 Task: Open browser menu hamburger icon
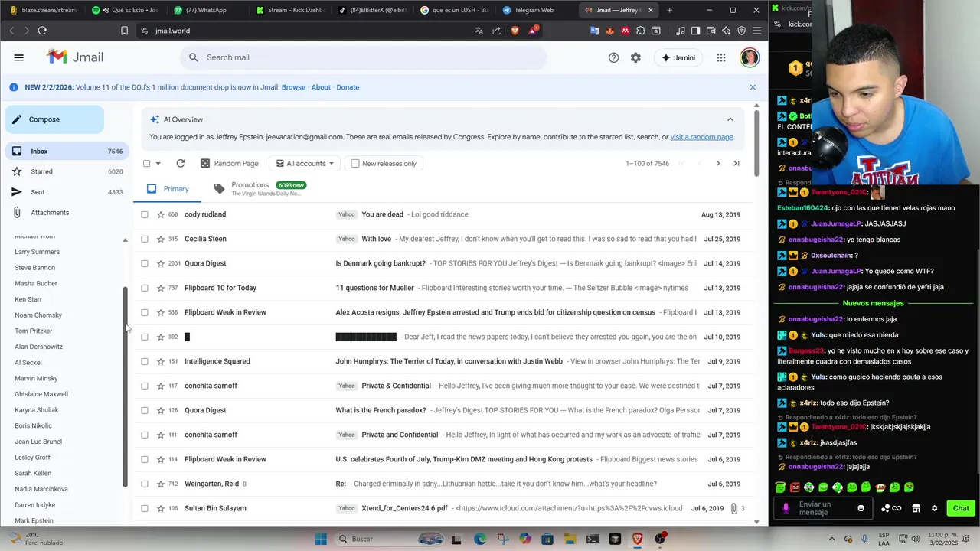(757, 31)
